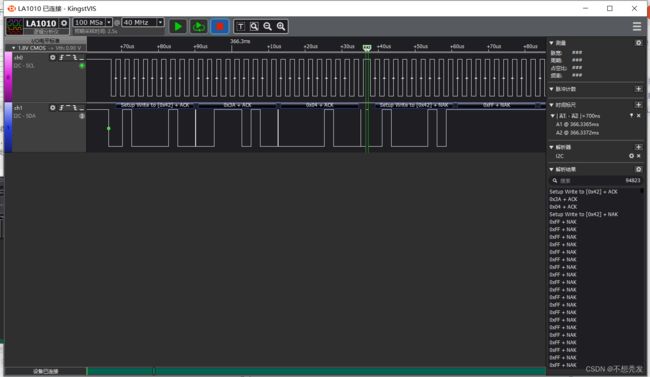Open ch1 channel settings gear
The height and width of the screenshot is (377, 650).
tap(53, 108)
